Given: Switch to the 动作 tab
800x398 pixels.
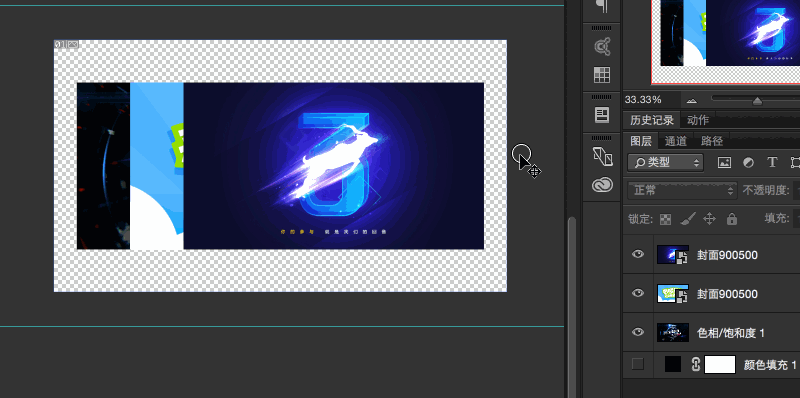Looking at the screenshot, I should (698, 120).
